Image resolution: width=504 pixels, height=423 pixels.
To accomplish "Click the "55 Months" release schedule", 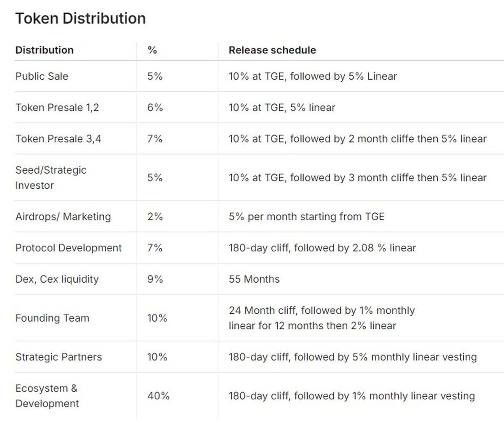I will [x=254, y=279].
